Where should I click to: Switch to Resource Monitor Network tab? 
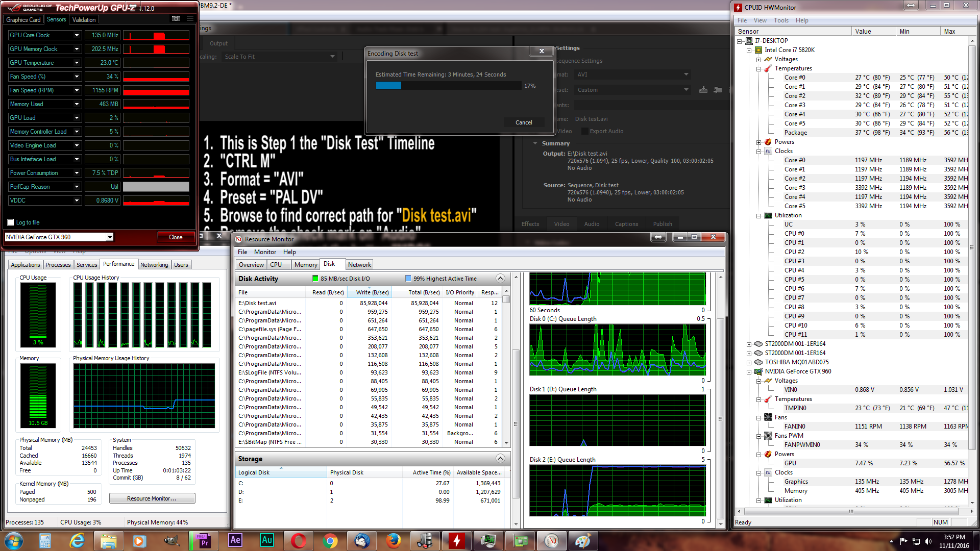(x=359, y=265)
